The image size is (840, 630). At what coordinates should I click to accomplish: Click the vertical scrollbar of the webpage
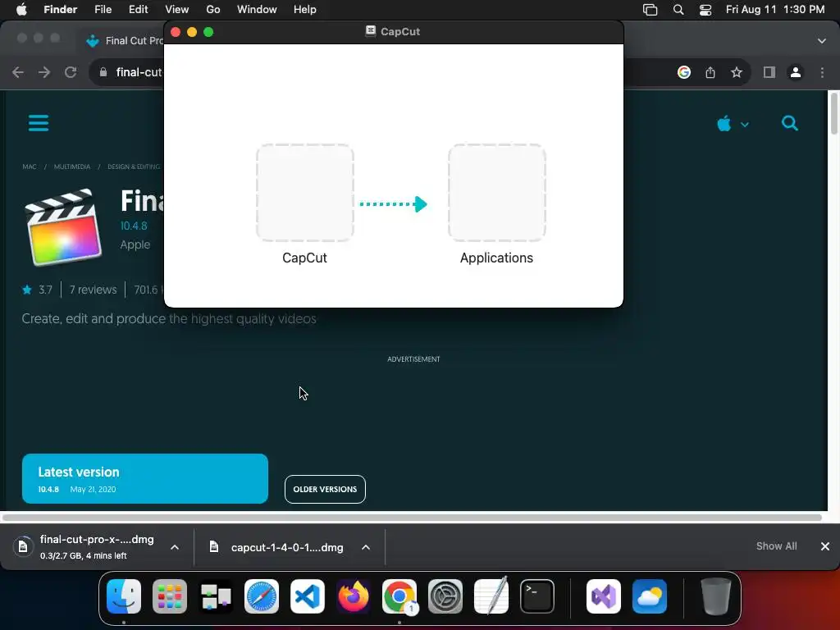tap(833, 114)
